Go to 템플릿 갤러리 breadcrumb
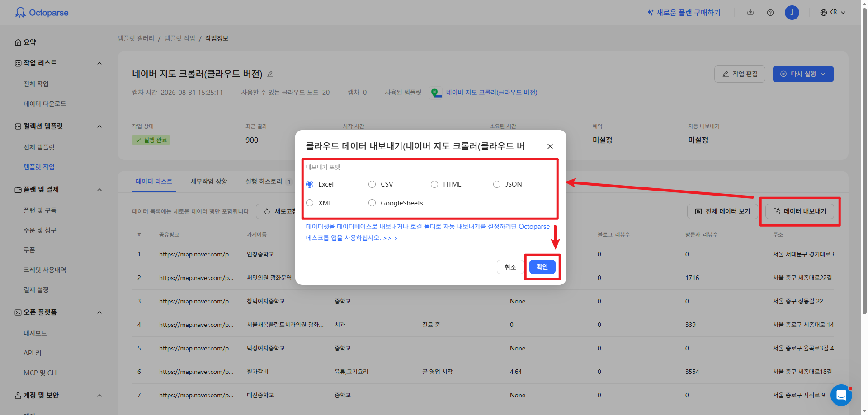The height and width of the screenshot is (415, 868). click(136, 38)
